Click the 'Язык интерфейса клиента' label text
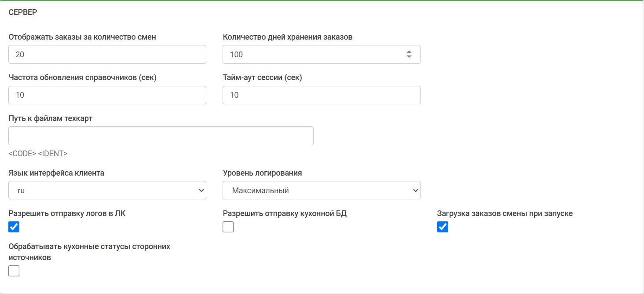Screen dimensions: 644x294 (x=56, y=173)
